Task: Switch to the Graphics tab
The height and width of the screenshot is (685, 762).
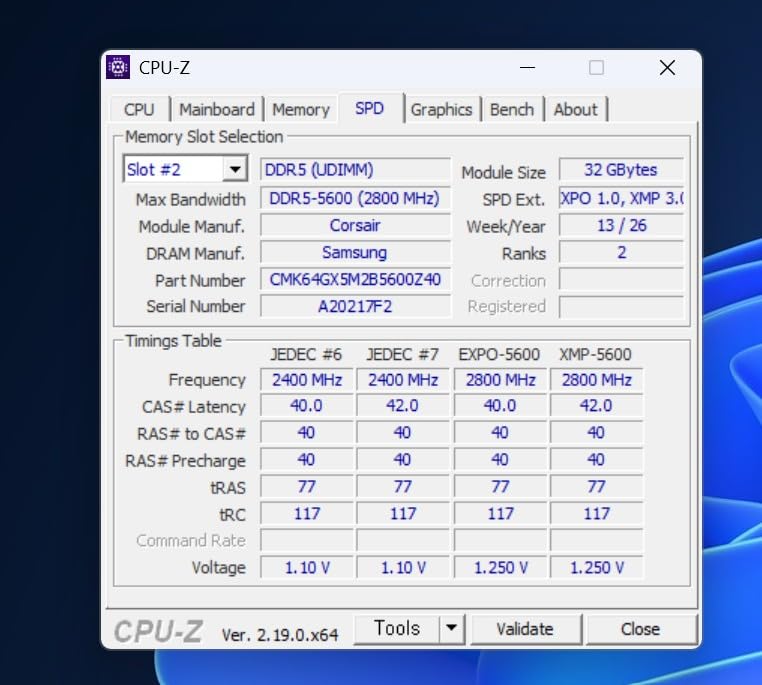Action: 441,109
